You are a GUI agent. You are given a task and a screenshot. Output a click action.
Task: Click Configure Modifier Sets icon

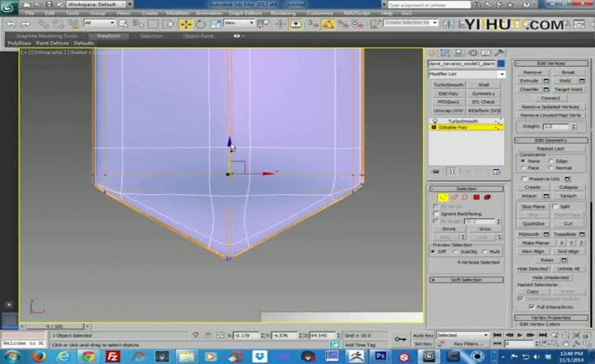497,172
